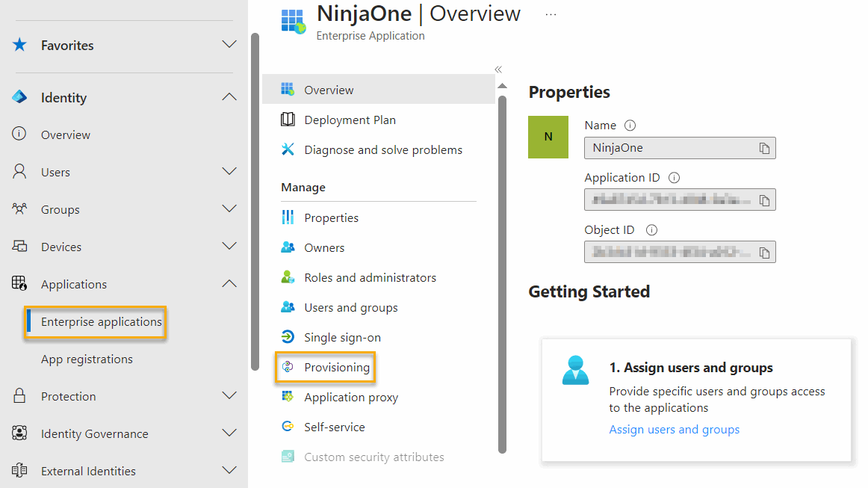
Task: Click the Object ID copy icon
Action: [765, 252]
